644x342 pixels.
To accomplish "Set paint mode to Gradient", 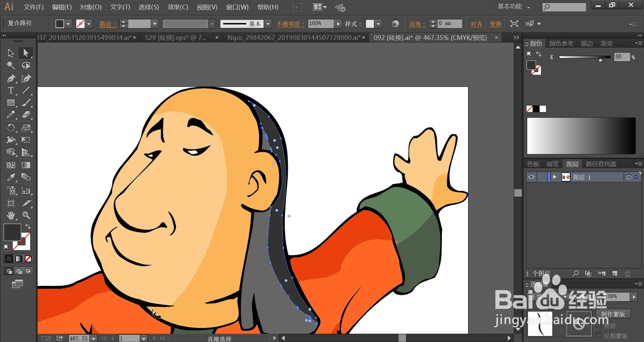I will pyautogui.click(x=19, y=259).
